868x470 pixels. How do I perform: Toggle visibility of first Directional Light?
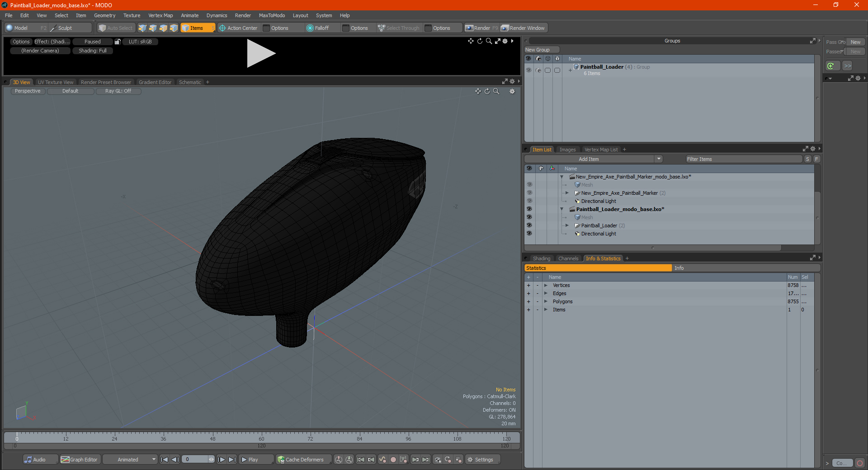(x=529, y=201)
